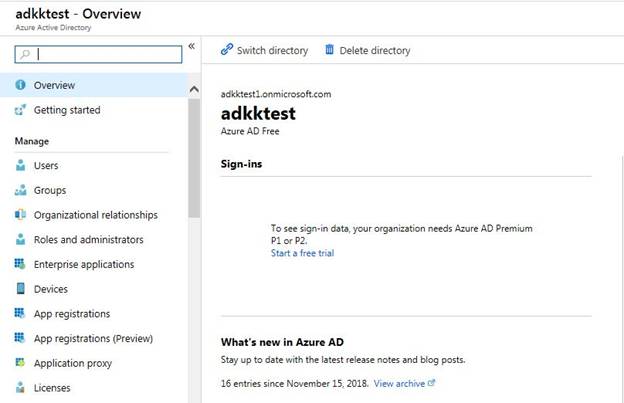Open the Start a free trial link
The width and height of the screenshot is (624, 403).
pos(302,253)
